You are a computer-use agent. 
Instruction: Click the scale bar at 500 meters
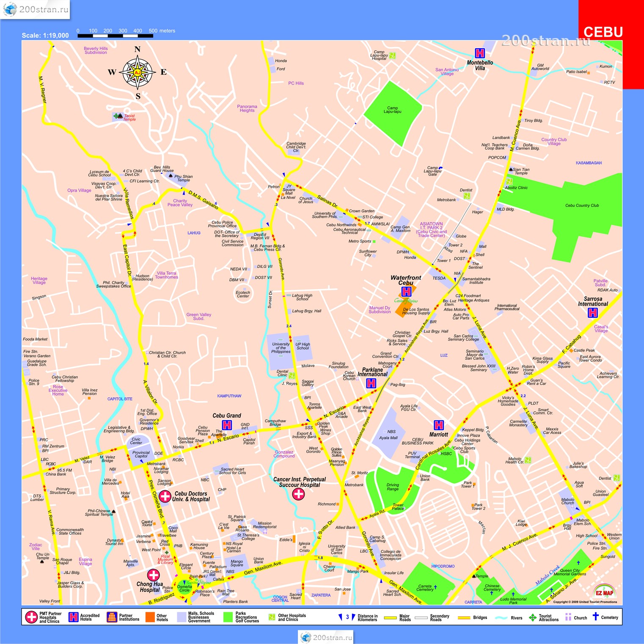(151, 36)
